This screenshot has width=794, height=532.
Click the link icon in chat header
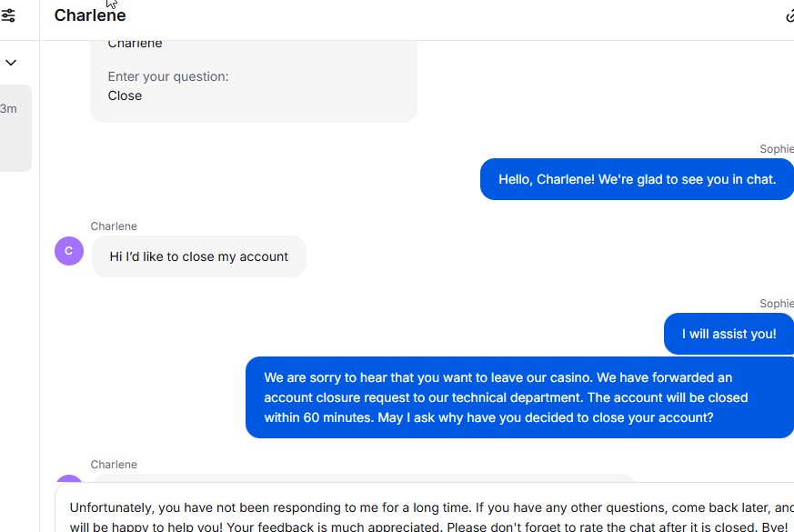(790, 16)
